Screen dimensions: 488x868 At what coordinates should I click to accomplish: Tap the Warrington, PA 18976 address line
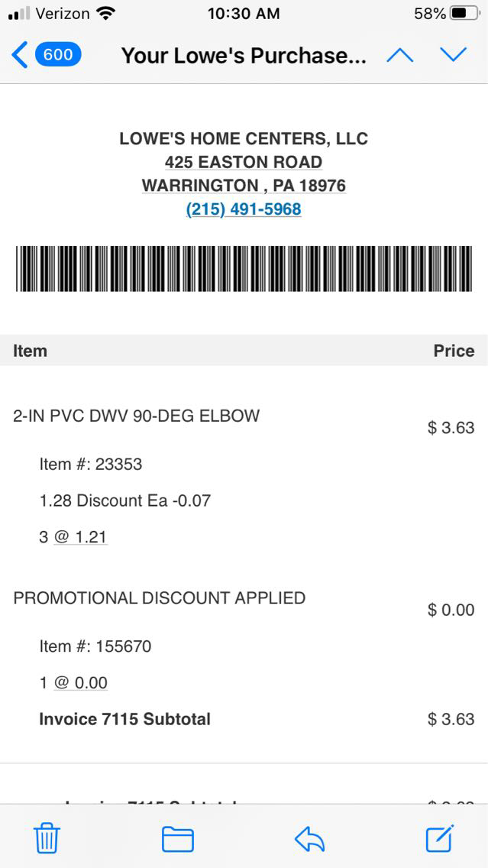click(x=244, y=186)
